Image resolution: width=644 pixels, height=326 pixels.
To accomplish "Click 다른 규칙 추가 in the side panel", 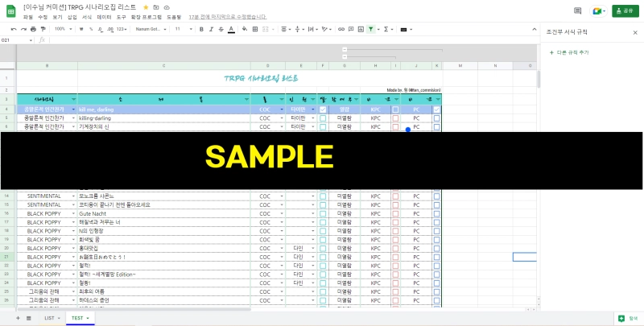I will 572,52.
